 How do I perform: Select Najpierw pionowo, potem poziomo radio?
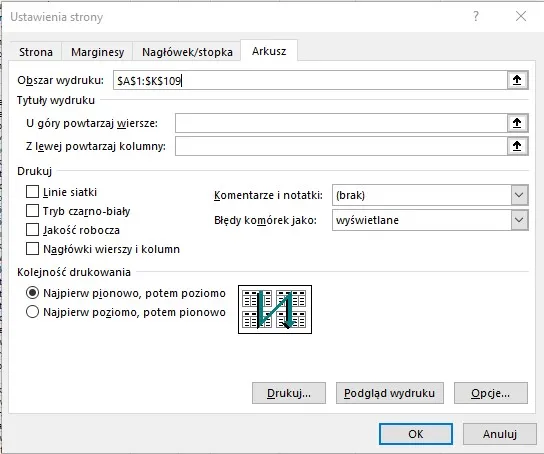(32, 293)
